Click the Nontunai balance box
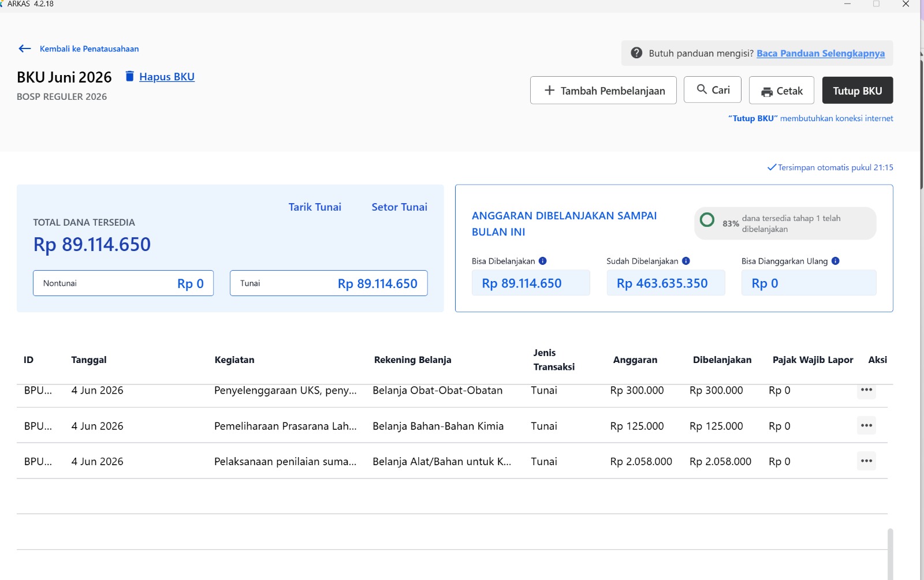Viewport: 924px width, 580px height. [x=123, y=283]
